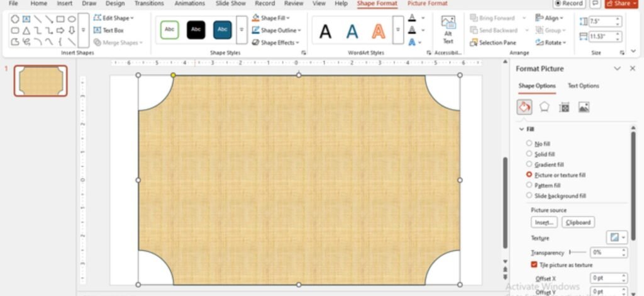
Task: Pick the line arrow shape
Action: click(49, 19)
